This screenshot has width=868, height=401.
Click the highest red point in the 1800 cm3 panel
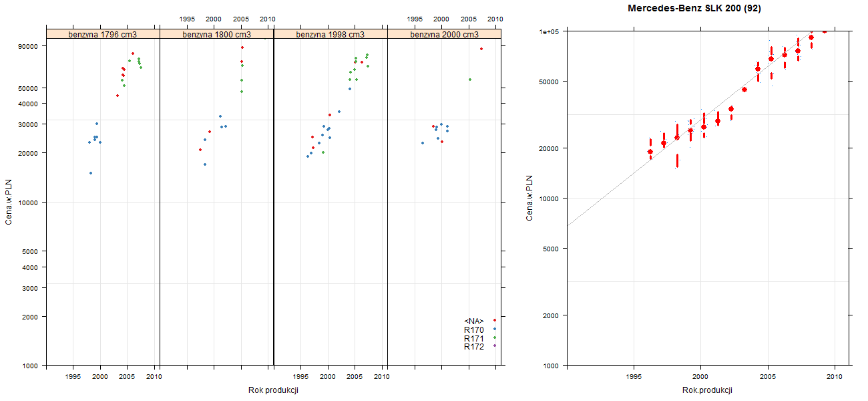[x=242, y=47]
